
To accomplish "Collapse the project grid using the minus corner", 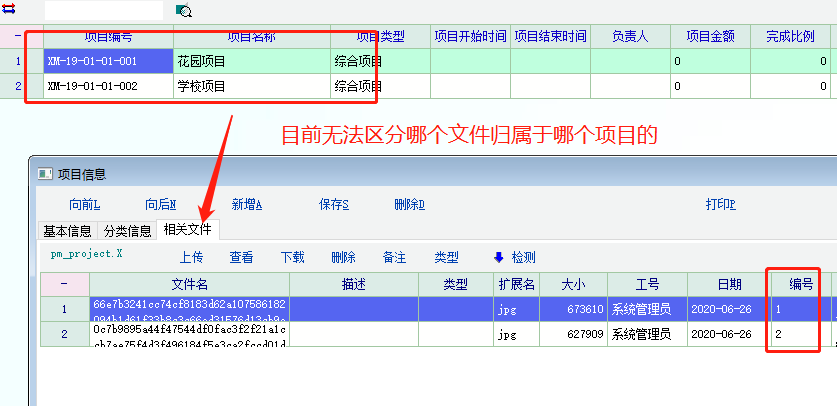I will coord(17,36).
